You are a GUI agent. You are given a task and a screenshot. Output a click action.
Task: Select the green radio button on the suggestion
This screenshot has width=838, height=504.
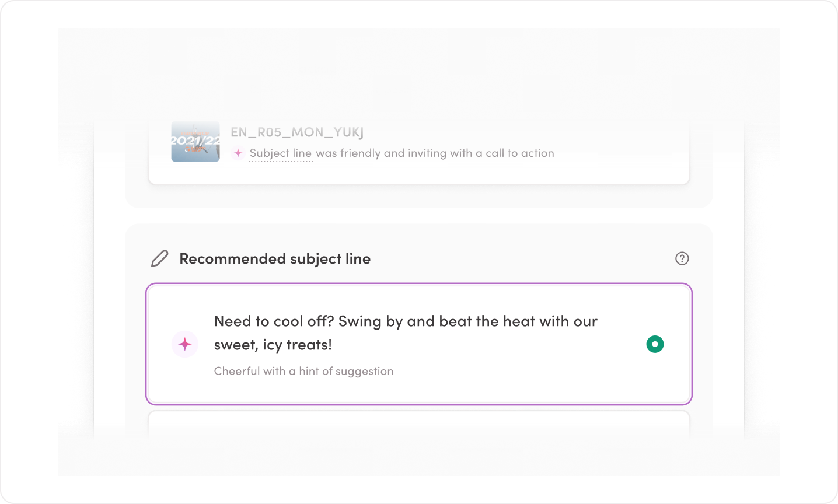[x=655, y=344]
